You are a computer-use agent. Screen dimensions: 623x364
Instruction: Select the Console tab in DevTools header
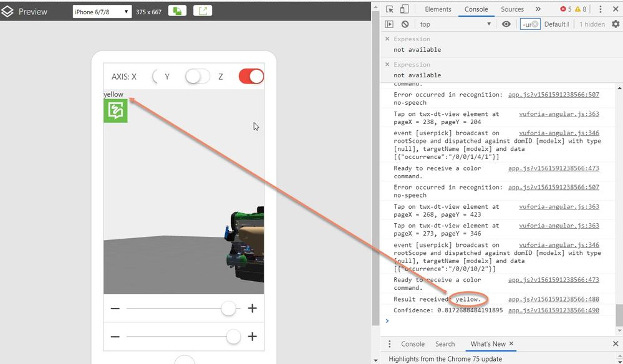coord(476,9)
